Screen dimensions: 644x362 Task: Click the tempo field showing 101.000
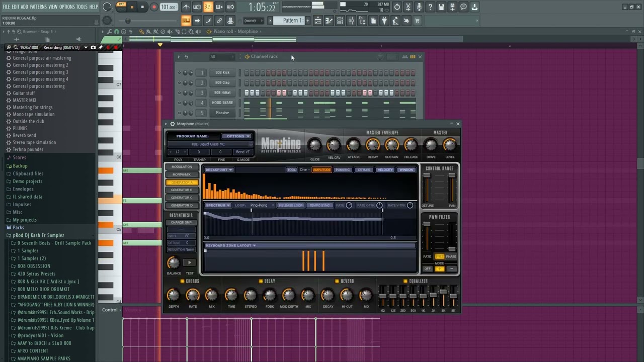point(169,7)
